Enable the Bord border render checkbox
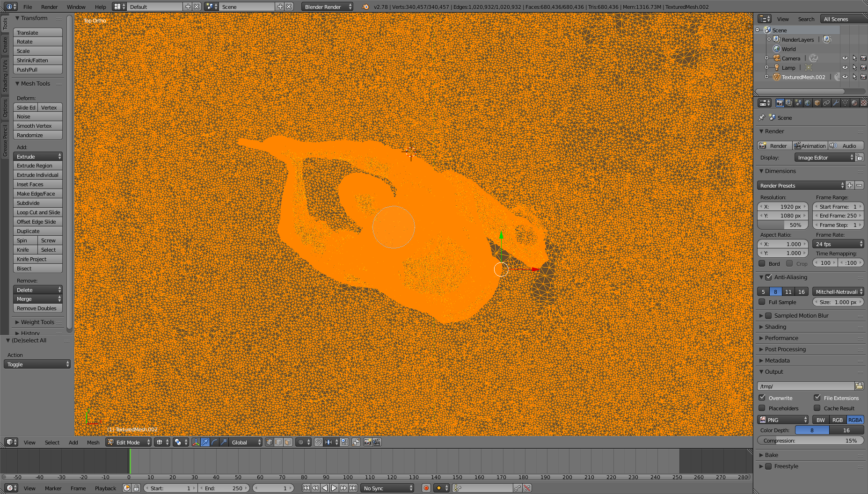 click(762, 263)
